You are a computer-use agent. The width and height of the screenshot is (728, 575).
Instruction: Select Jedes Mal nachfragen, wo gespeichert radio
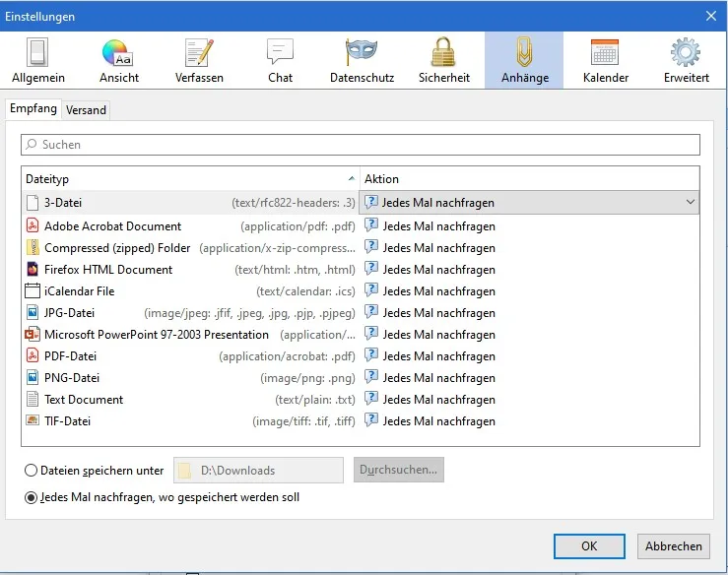pyautogui.click(x=31, y=497)
